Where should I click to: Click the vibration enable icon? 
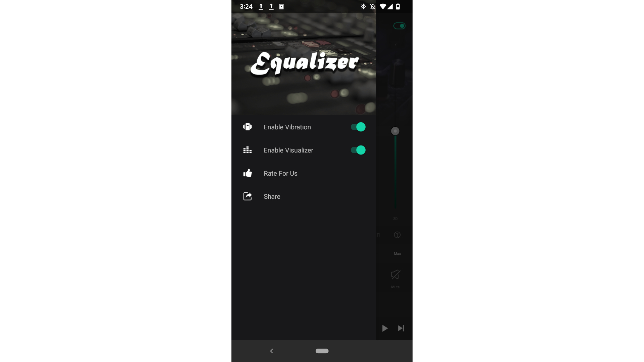247,127
